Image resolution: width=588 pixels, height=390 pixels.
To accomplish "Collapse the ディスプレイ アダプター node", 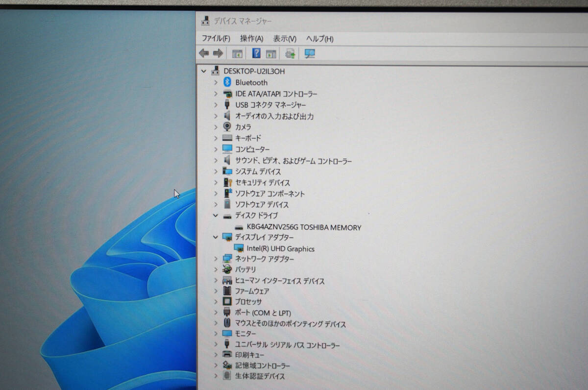I will coord(216,237).
